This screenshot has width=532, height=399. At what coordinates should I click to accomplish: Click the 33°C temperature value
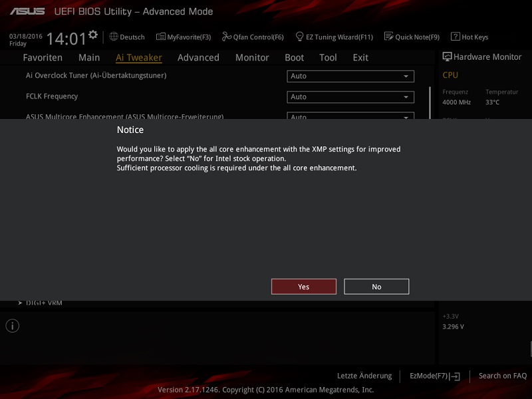(x=492, y=102)
